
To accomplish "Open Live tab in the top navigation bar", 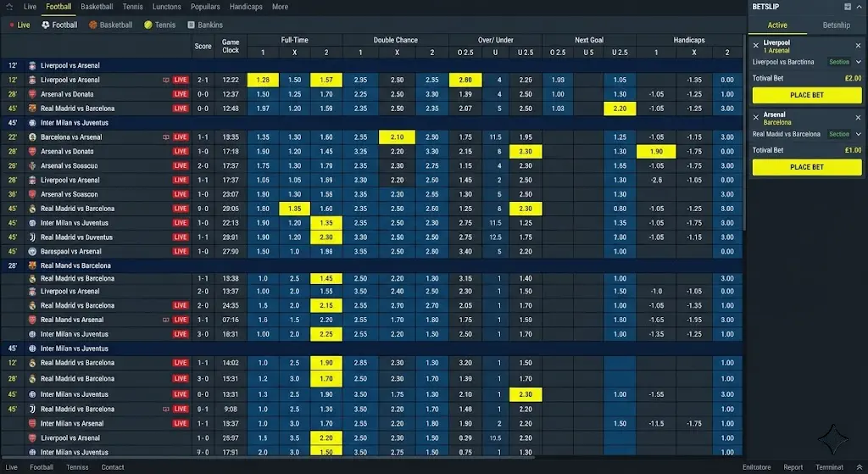I will click(x=30, y=7).
